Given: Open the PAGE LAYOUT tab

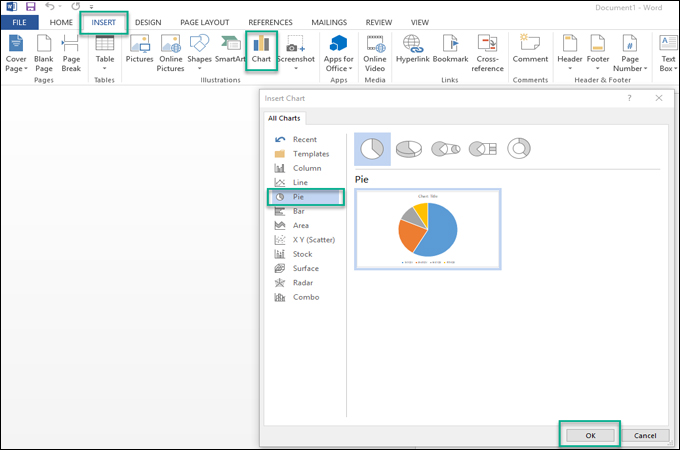Looking at the screenshot, I should coord(205,23).
